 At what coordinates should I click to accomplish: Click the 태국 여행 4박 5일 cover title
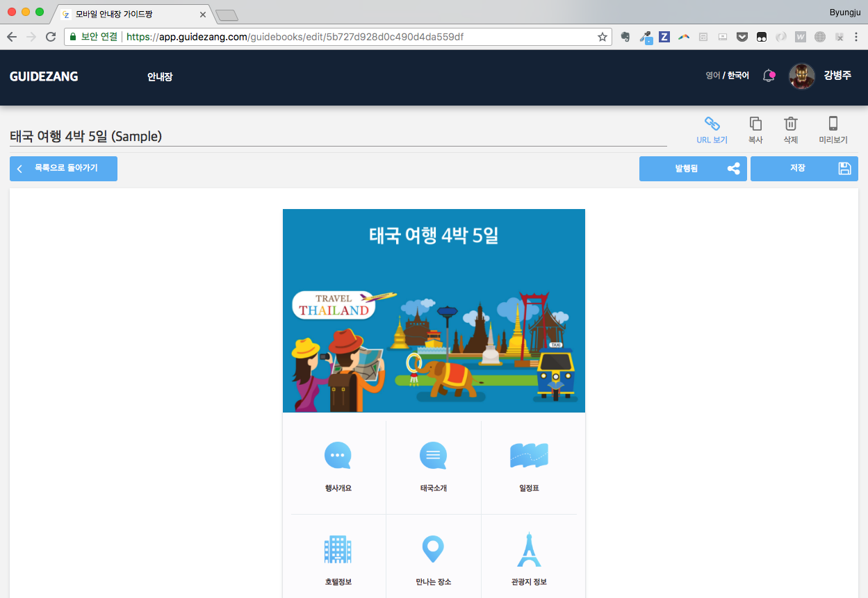[x=434, y=235]
